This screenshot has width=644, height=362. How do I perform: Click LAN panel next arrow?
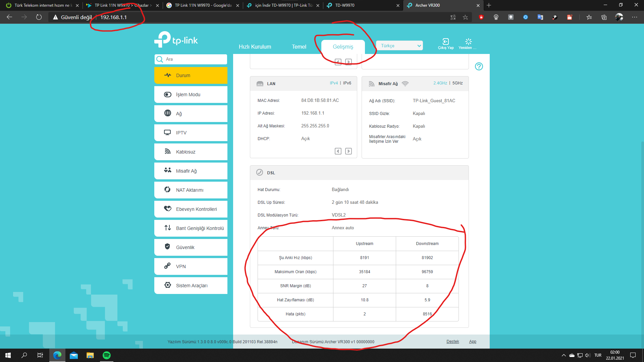348,151
